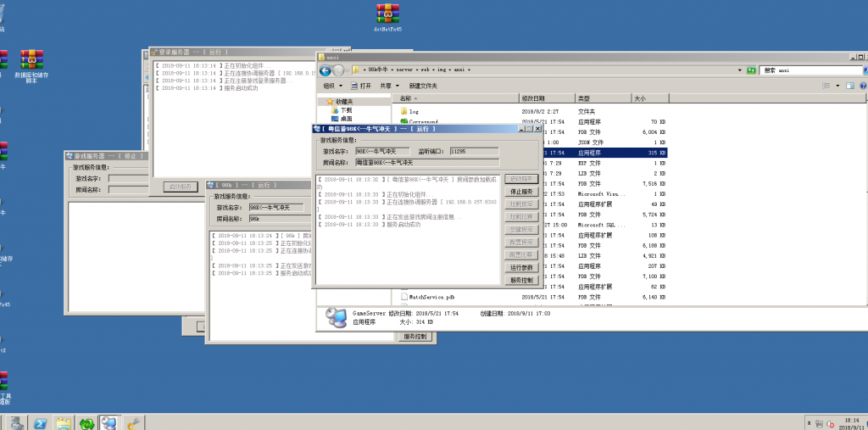Click the GameServer icon in details pane

coord(336,317)
